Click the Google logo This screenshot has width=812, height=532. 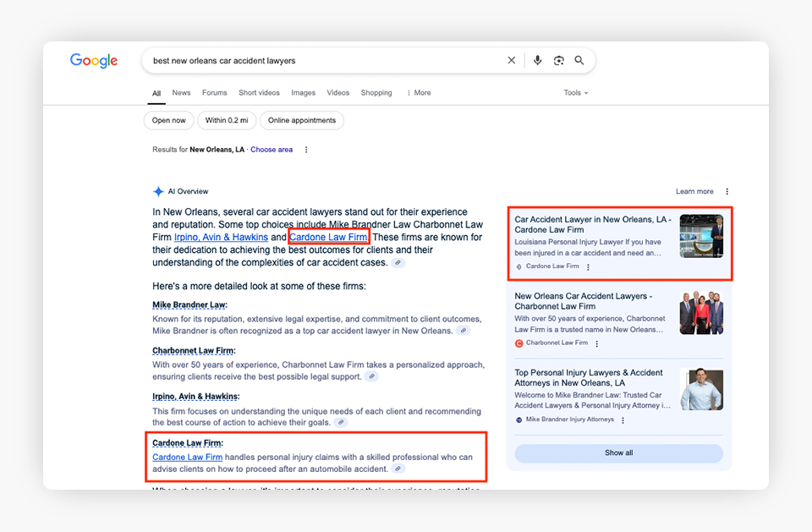[x=94, y=61]
